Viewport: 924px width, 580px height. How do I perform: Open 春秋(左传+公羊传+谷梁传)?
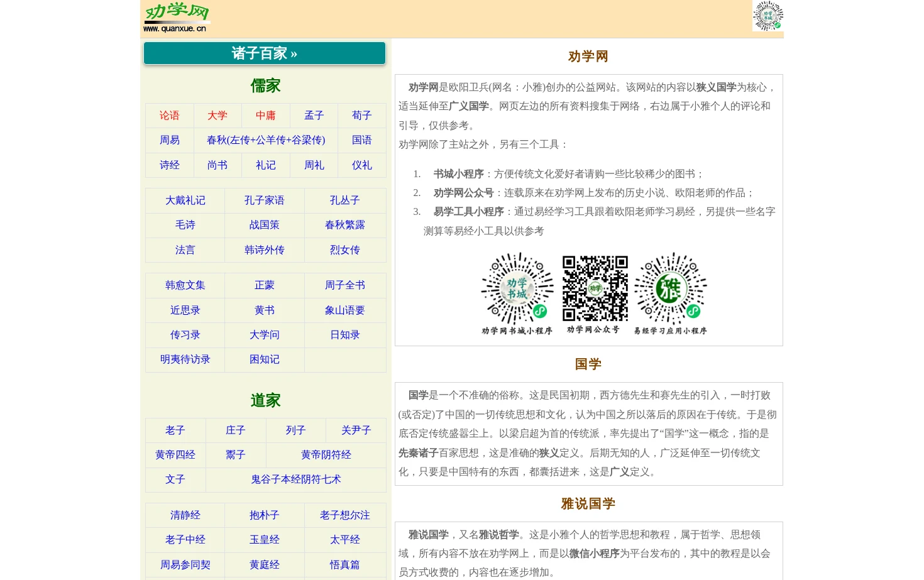pyautogui.click(x=266, y=140)
